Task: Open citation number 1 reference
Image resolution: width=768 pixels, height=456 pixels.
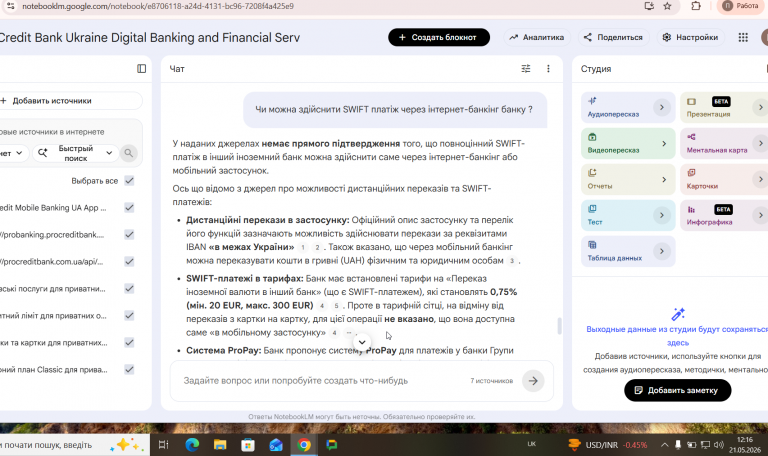Action: pos(303,247)
